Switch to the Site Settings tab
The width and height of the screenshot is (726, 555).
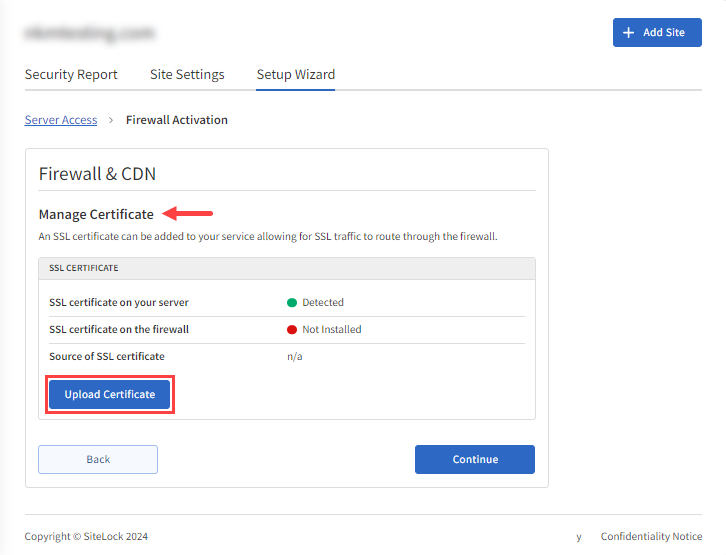[187, 75]
